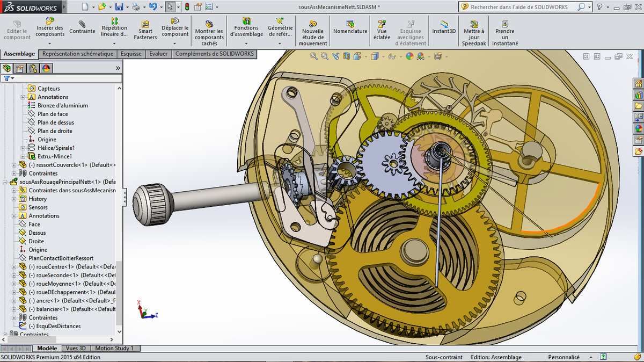Click the Edit appearance color ball

tap(409, 56)
